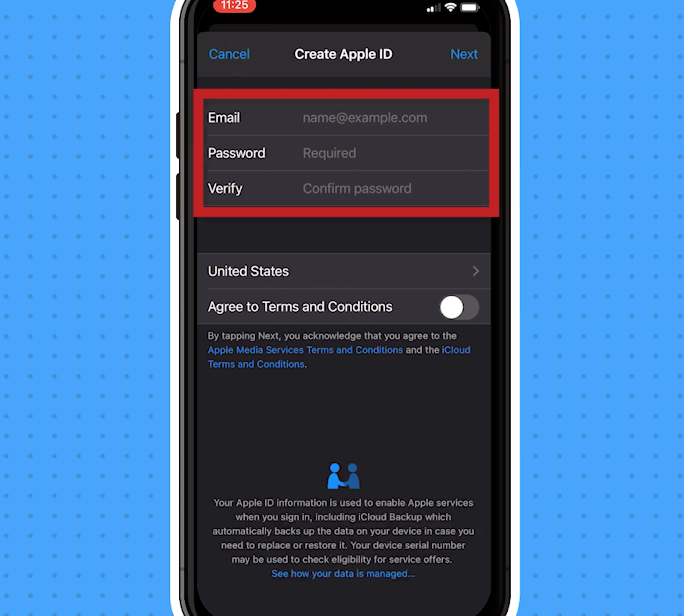This screenshot has width=684, height=616.
Task: Tap the Cancel button
Action: 228,54
